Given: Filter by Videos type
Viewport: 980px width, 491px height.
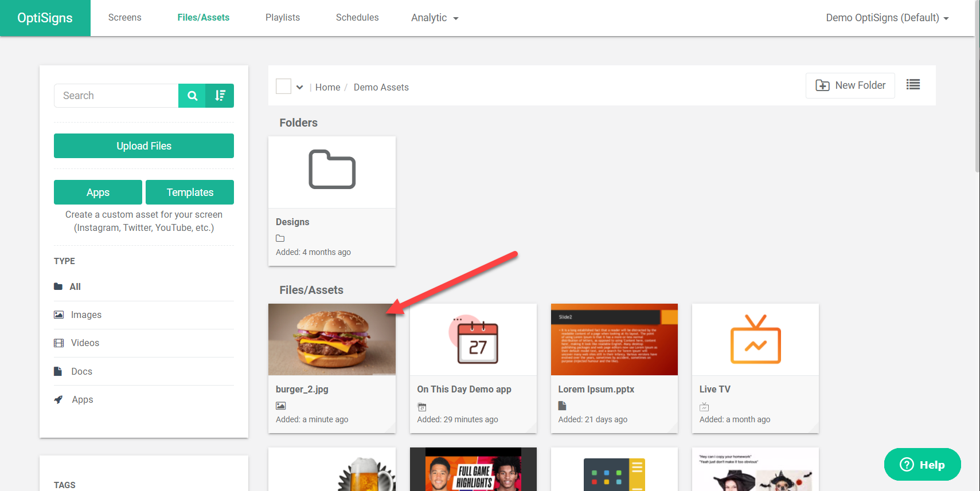Looking at the screenshot, I should tap(144, 343).
